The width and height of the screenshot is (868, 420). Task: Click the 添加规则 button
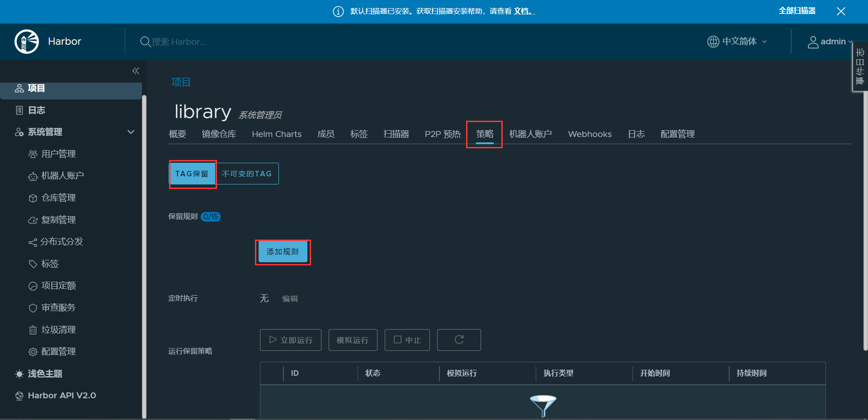[283, 252]
